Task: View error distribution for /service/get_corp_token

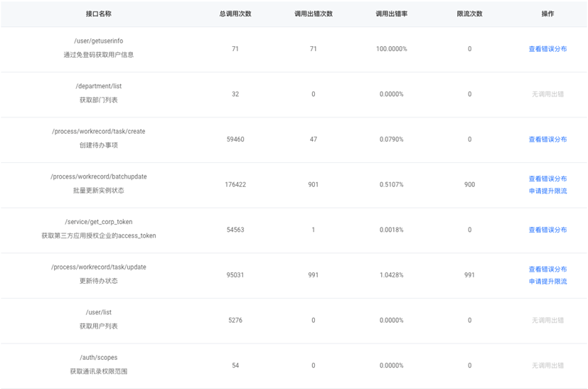Action: tap(547, 230)
